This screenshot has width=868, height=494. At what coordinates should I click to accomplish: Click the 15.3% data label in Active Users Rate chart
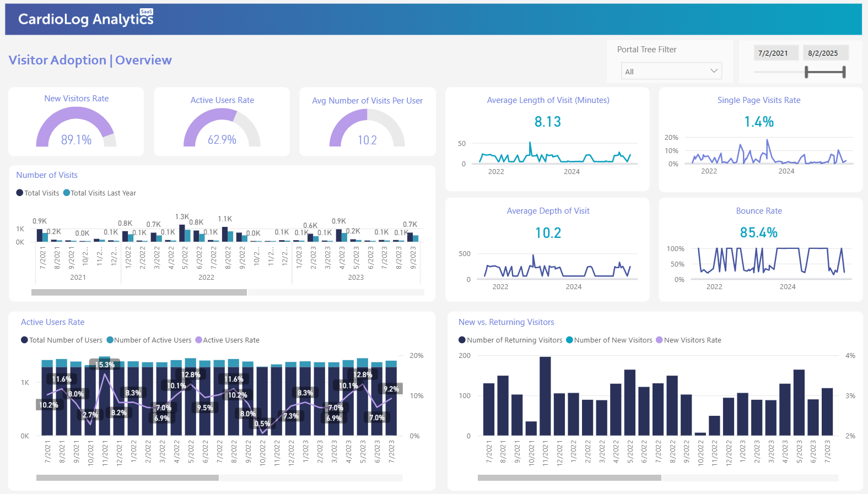105,365
